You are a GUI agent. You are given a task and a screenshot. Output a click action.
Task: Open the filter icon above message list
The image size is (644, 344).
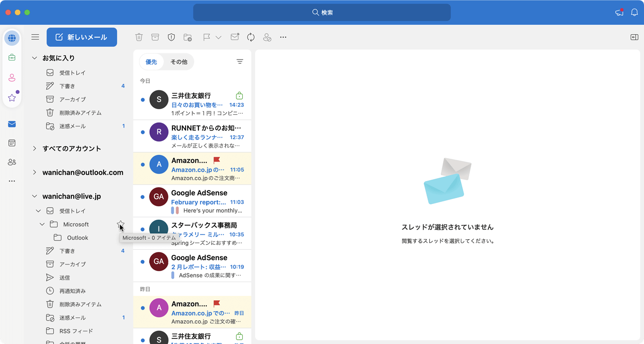tap(240, 61)
